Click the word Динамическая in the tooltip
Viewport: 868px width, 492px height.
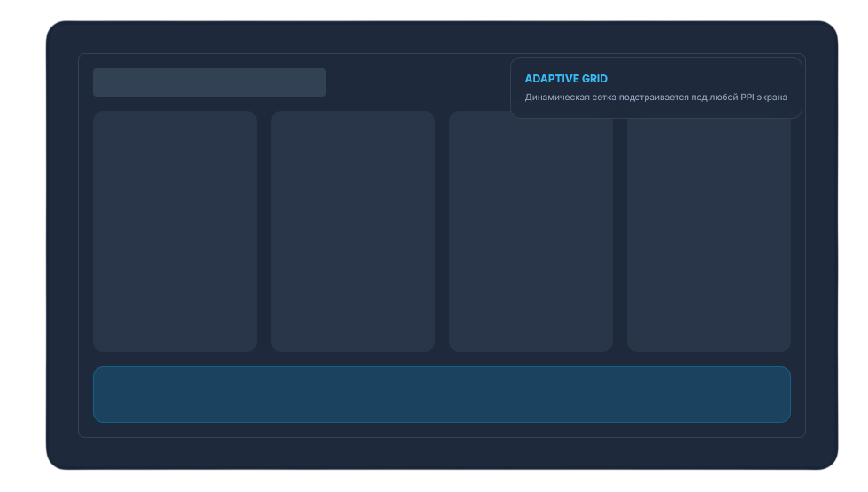[556, 98]
